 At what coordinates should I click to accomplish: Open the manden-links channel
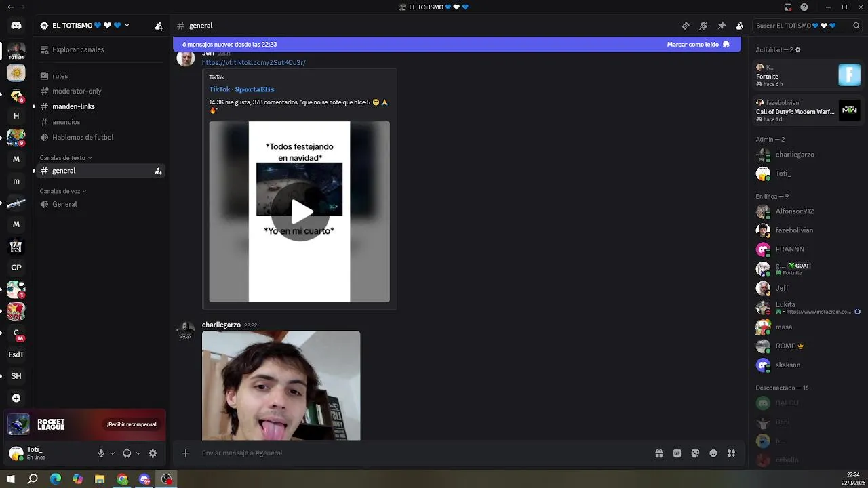100,106
